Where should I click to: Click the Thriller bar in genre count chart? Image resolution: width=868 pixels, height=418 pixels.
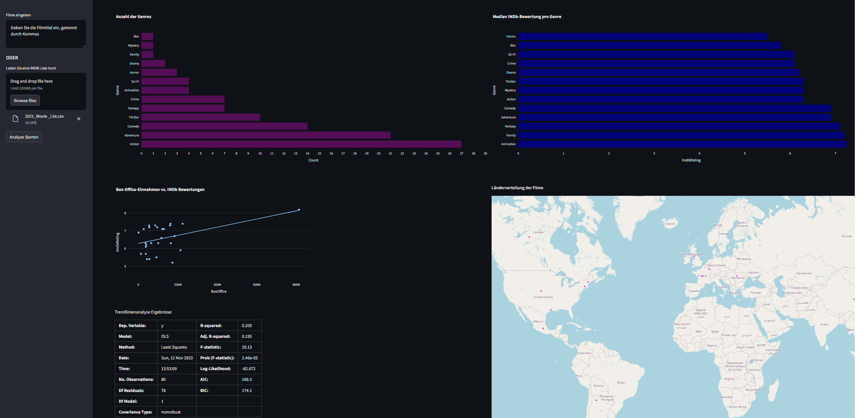point(201,117)
